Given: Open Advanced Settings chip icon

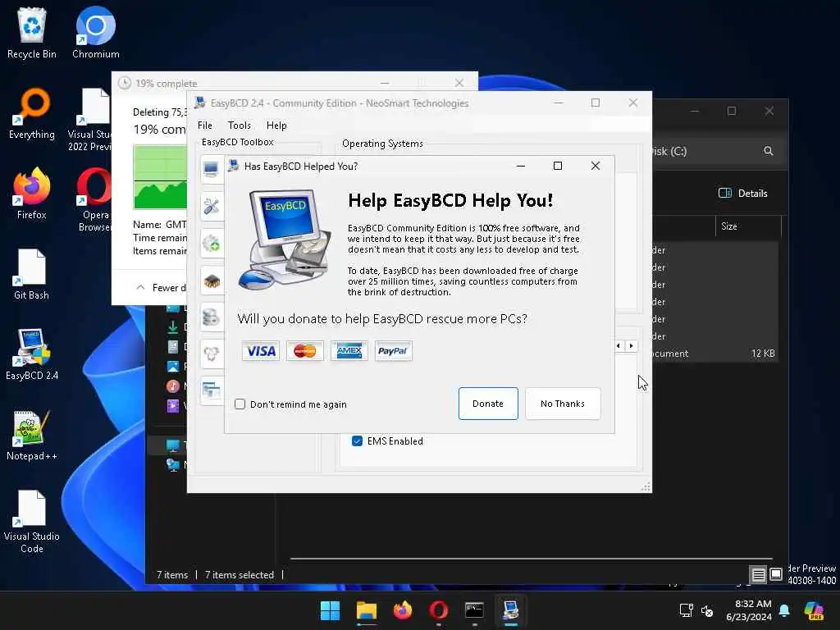Looking at the screenshot, I should tap(211, 281).
